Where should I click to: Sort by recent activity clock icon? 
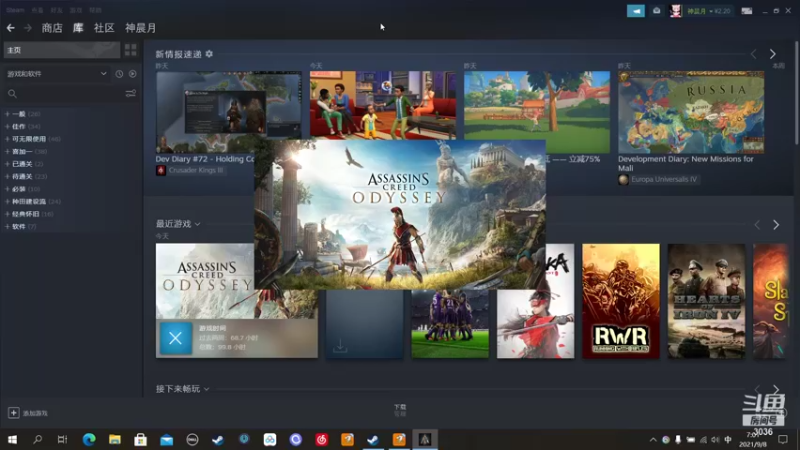119,74
